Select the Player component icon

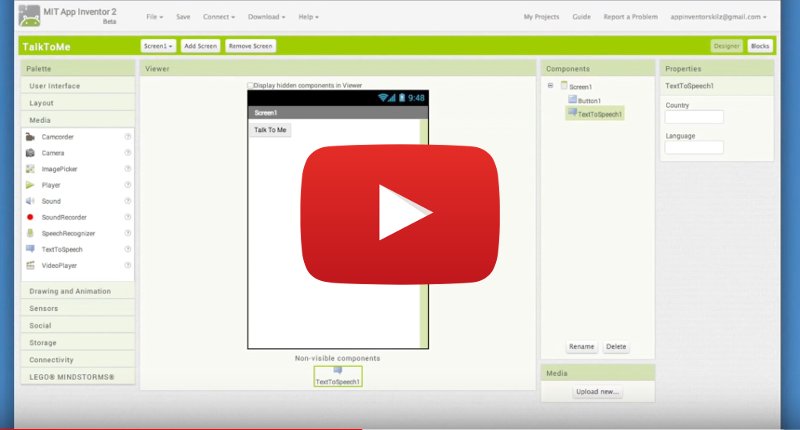pos(30,185)
